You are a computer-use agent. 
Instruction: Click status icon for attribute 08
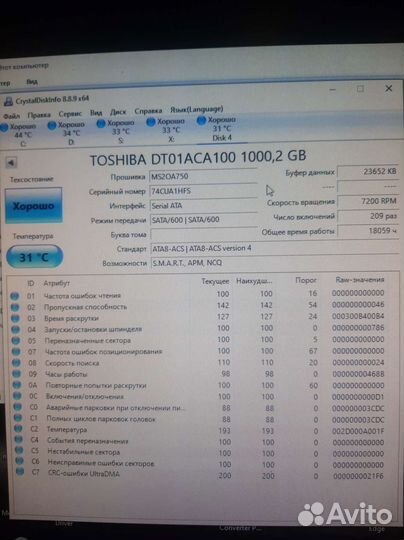coord(17,363)
